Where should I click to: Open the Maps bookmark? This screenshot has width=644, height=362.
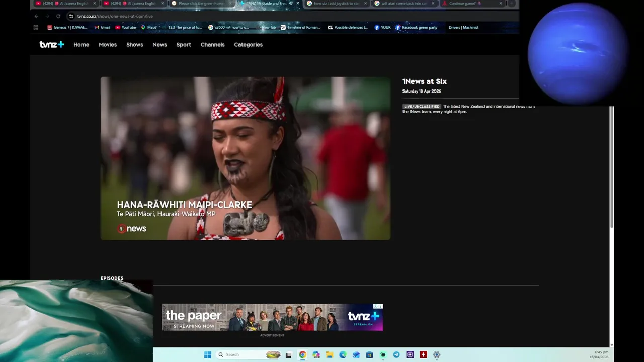coord(149,28)
